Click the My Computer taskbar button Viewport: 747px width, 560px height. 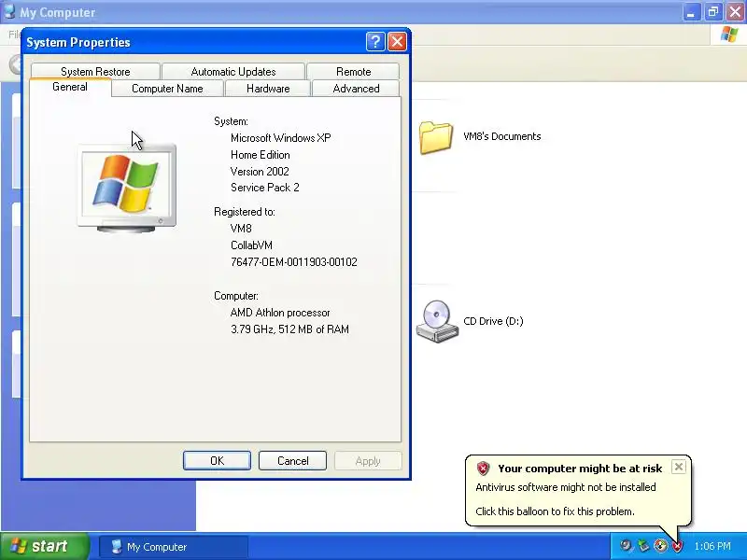pos(174,547)
